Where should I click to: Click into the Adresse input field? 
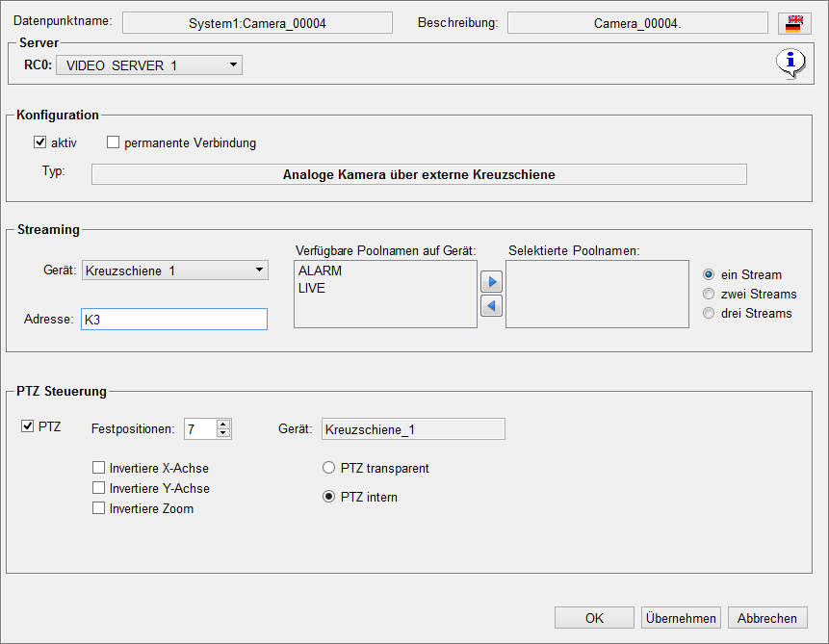tap(173, 320)
